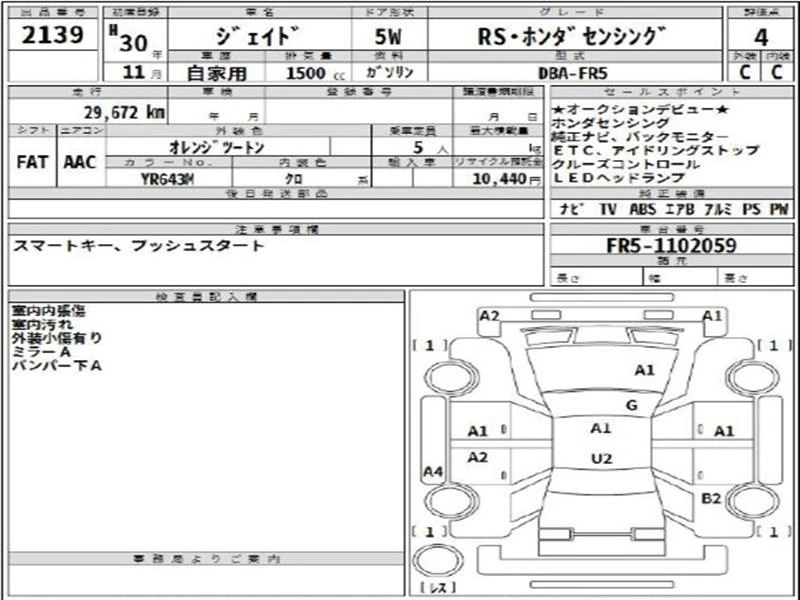
Task: Click the ABS equipment indicator
Action: click(x=642, y=209)
